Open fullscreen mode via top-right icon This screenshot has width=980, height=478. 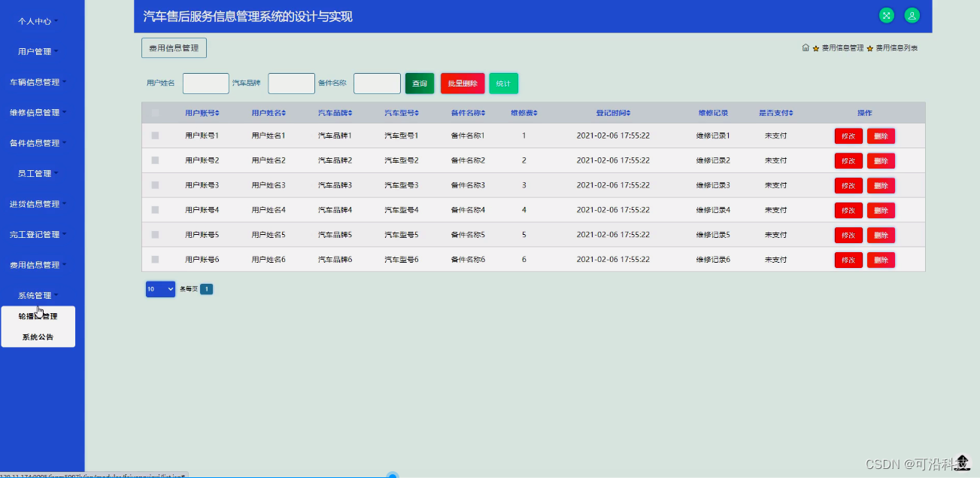point(885,15)
